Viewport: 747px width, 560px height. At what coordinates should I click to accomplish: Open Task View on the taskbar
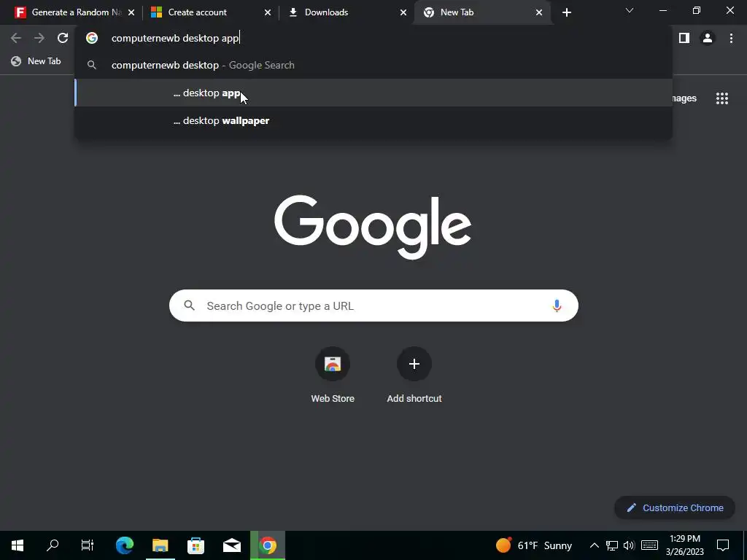pyautogui.click(x=88, y=545)
